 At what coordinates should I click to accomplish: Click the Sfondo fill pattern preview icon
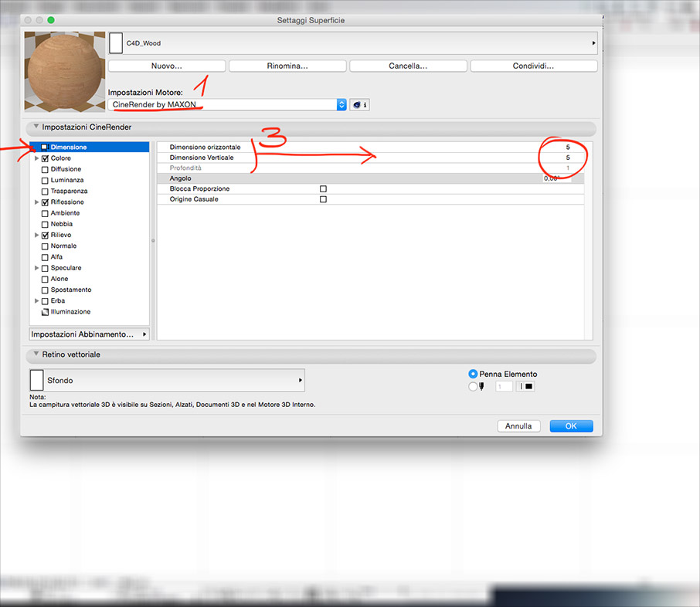(x=37, y=380)
